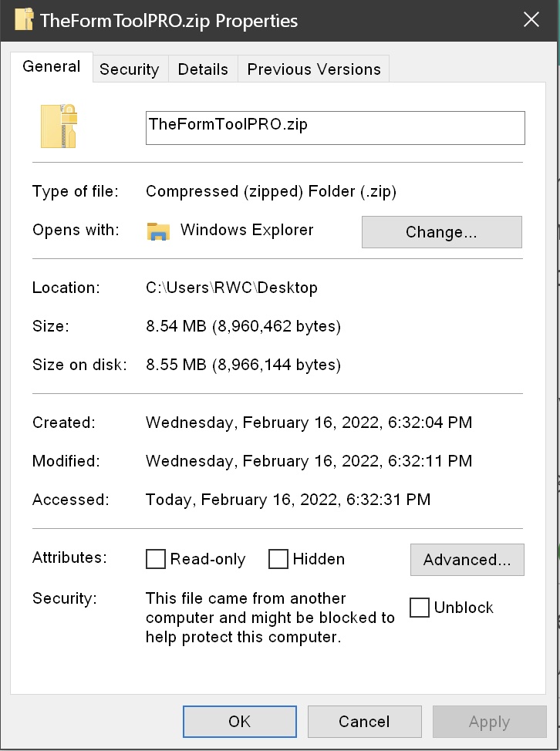Open the Details tab
Image resolution: width=560 pixels, height=751 pixels.
point(203,69)
